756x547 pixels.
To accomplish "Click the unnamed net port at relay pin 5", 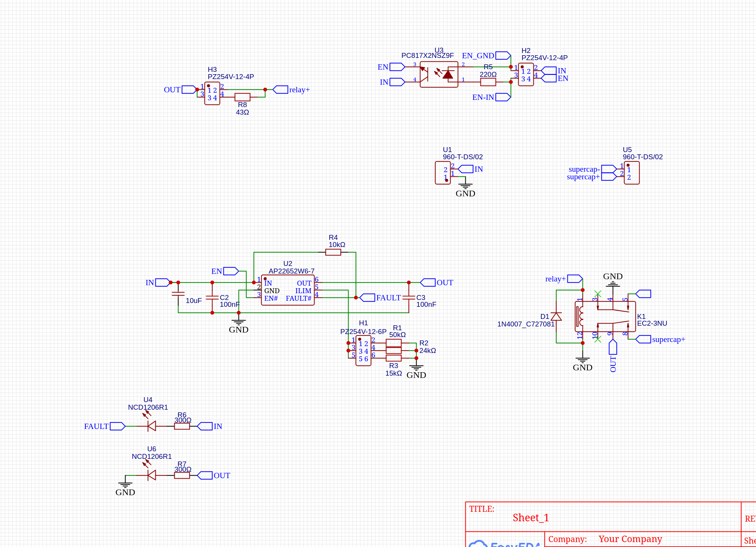I will (x=643, y=294).
